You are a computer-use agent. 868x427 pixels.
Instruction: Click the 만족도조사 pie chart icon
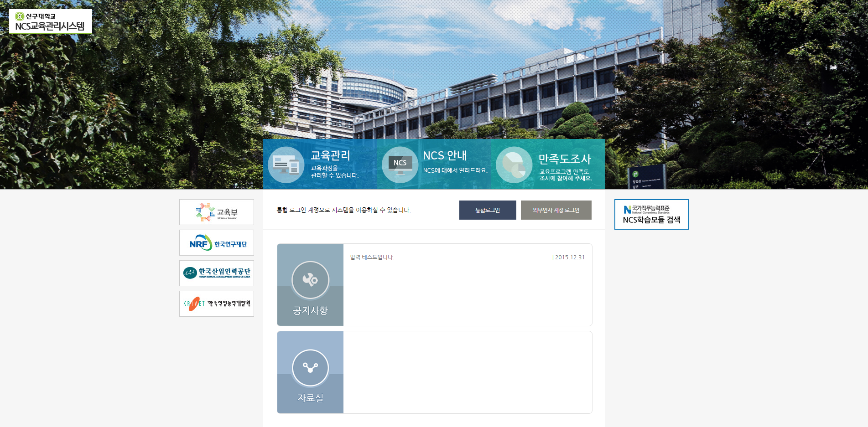pyautogui.click(x=514, y=165)
